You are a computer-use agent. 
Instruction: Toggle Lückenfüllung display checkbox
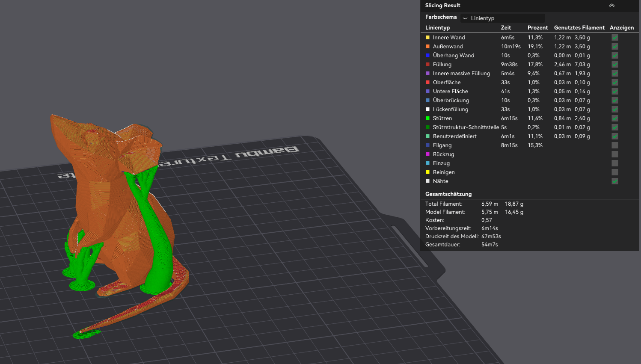pyautogui.click(x=615, y=109)
